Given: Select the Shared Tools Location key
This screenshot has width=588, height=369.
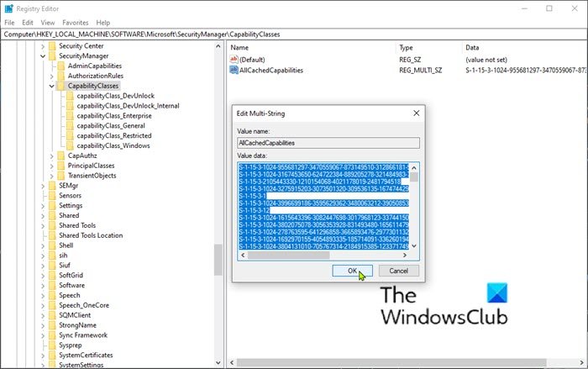Looking at the screenshot, I should 91,235.
